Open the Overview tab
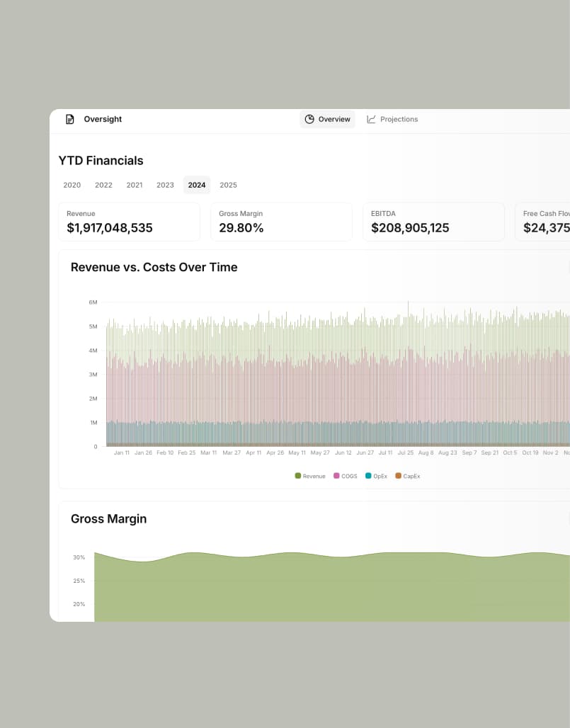Viewport: 570px width, 728px height. click(327, 119)
